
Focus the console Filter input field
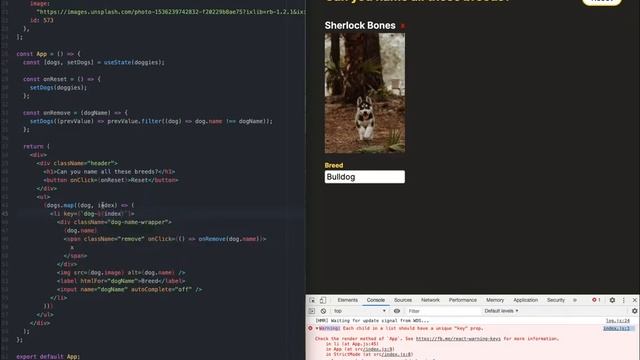(x=444, y=311)
